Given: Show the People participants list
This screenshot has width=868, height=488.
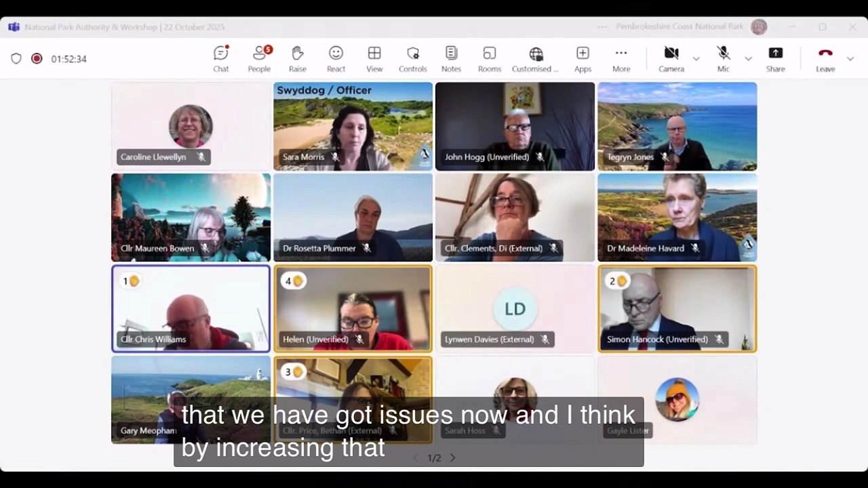Looking at the screenshot, I should (x=259, y=58).
